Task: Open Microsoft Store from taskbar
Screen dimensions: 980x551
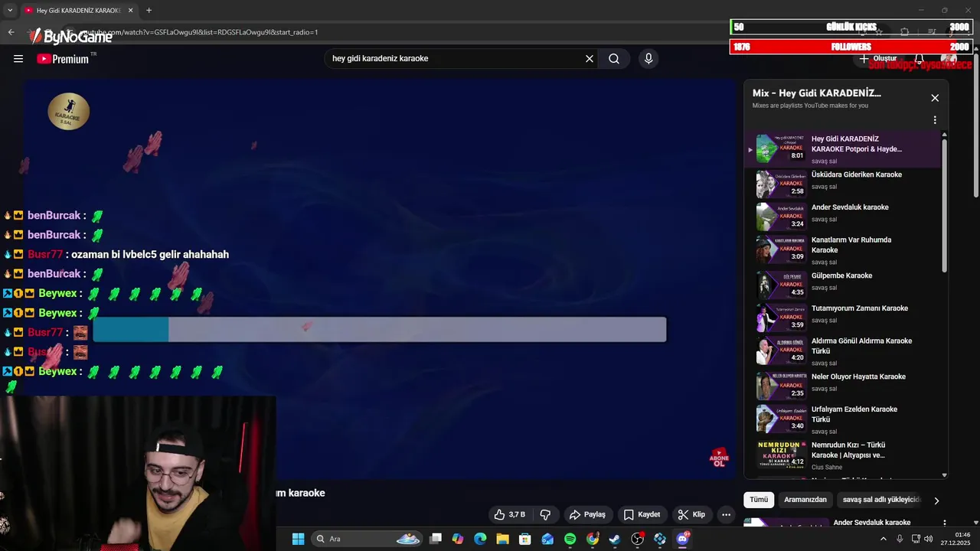Action: click(525, 539)
